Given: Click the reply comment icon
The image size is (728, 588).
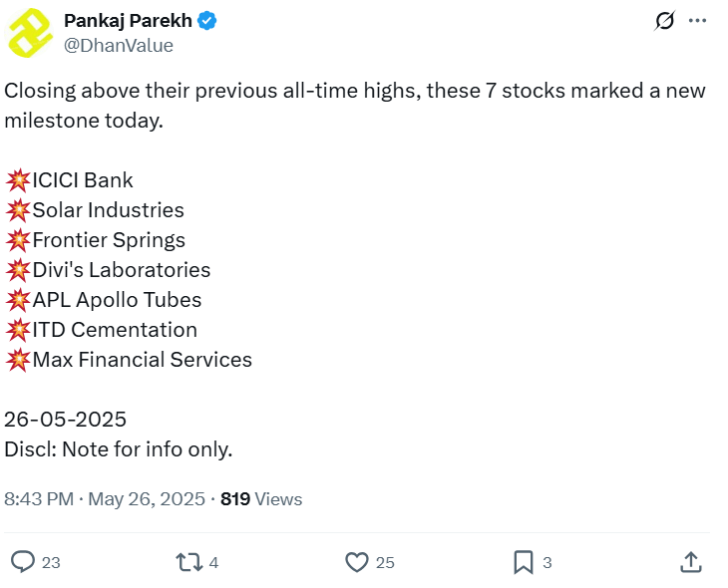Looking at the screenshot, I should click(x=24, y=562).
